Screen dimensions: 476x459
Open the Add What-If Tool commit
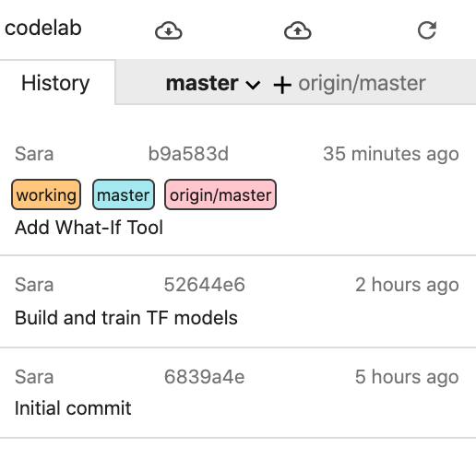(238, 192)
